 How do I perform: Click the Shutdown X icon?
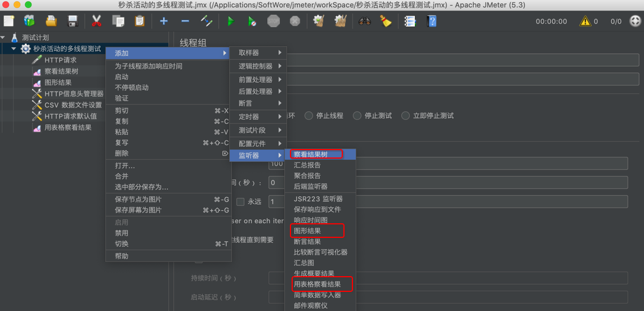coord(295,20)
